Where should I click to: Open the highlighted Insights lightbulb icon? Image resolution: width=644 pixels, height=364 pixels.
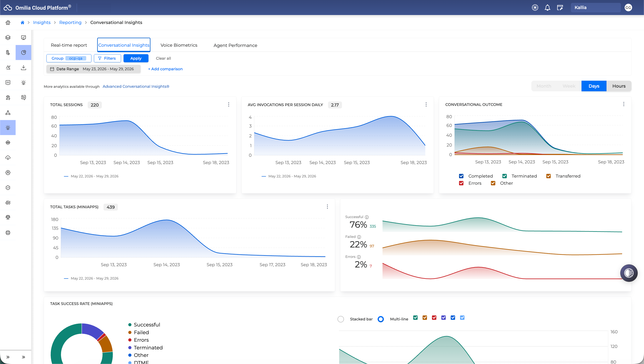tap(8, 128)
